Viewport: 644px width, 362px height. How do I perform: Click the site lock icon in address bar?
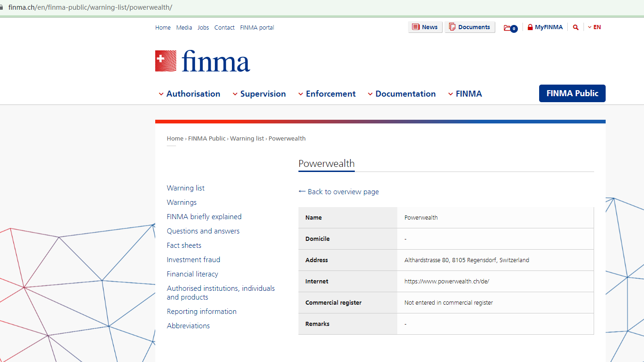[x=1, y=7]
